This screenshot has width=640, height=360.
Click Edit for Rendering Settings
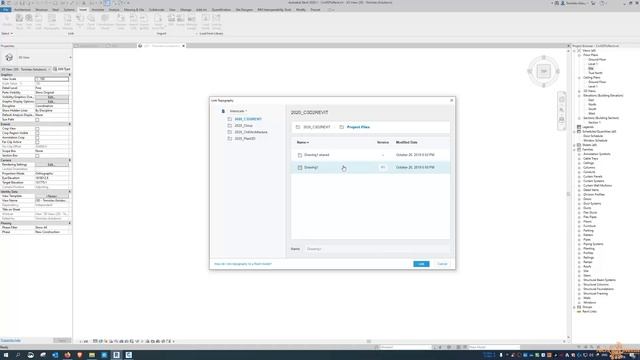[x=51, y=164]
